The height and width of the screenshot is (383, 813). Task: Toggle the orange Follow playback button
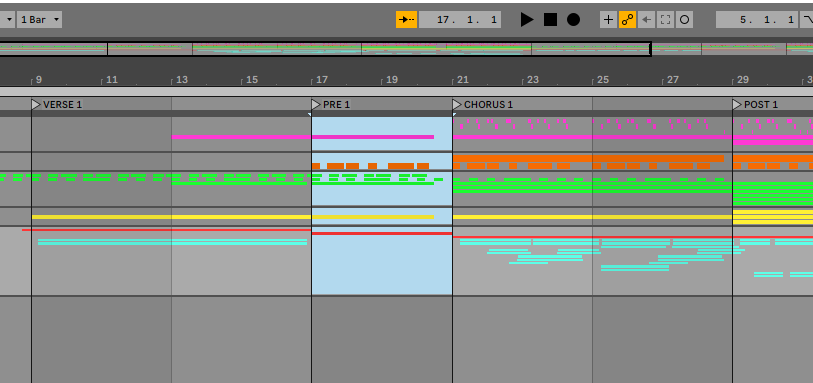tap(406, 20)
